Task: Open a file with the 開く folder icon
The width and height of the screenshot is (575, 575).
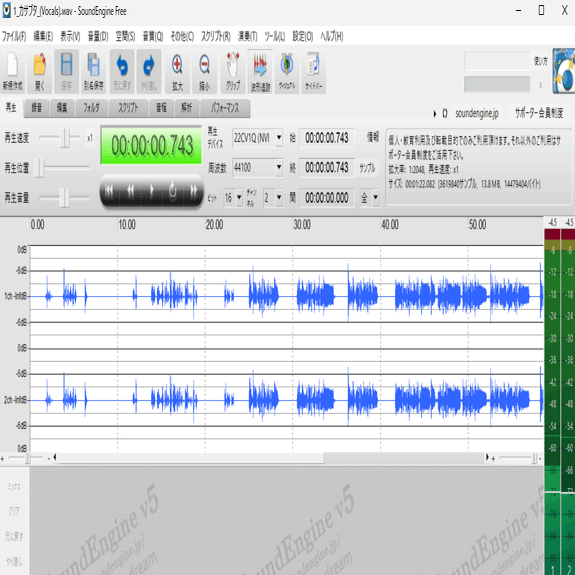Action: pyautogui.click(x=40, y=72)
